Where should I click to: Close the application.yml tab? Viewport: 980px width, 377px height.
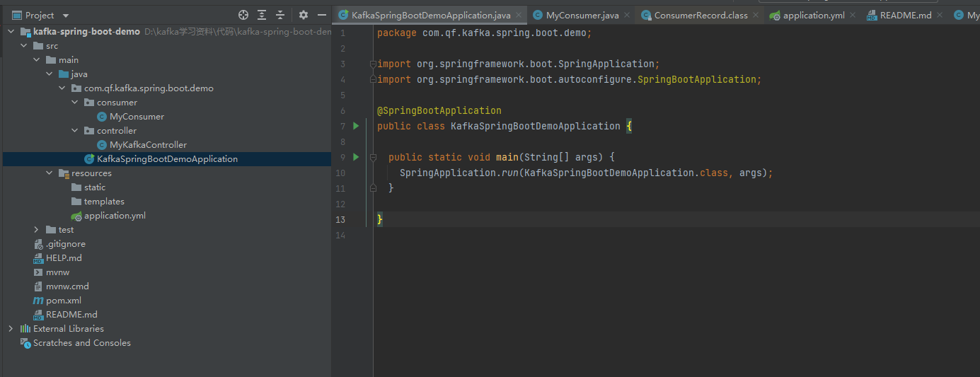[x=853, y=15]
